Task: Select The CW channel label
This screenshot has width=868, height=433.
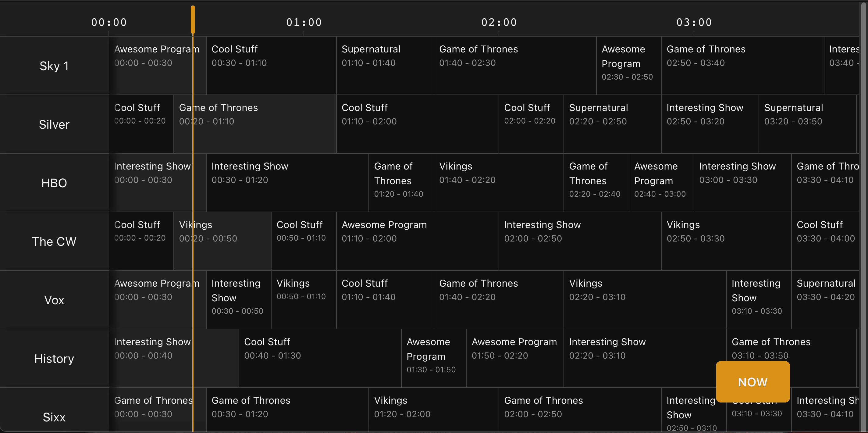Action: pos(54,241)
